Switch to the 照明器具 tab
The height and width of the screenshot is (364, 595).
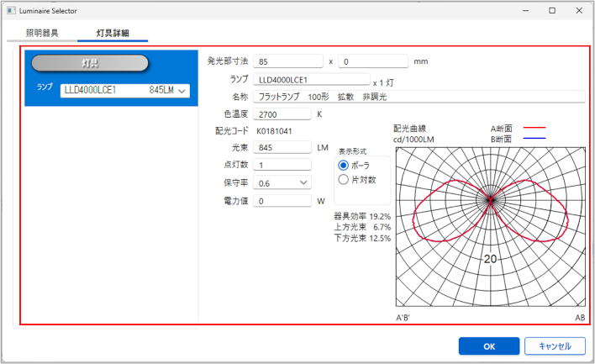(x=42, y=34)
